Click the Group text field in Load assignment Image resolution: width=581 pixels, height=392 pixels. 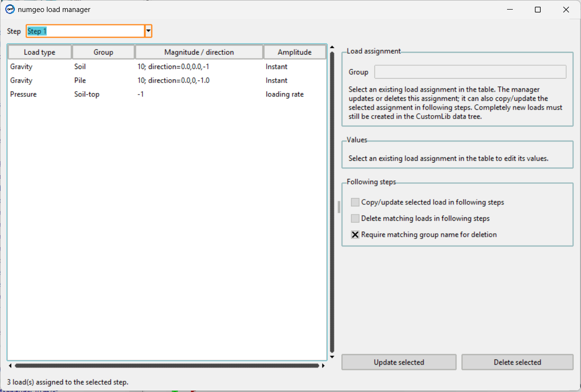point(470,72)
